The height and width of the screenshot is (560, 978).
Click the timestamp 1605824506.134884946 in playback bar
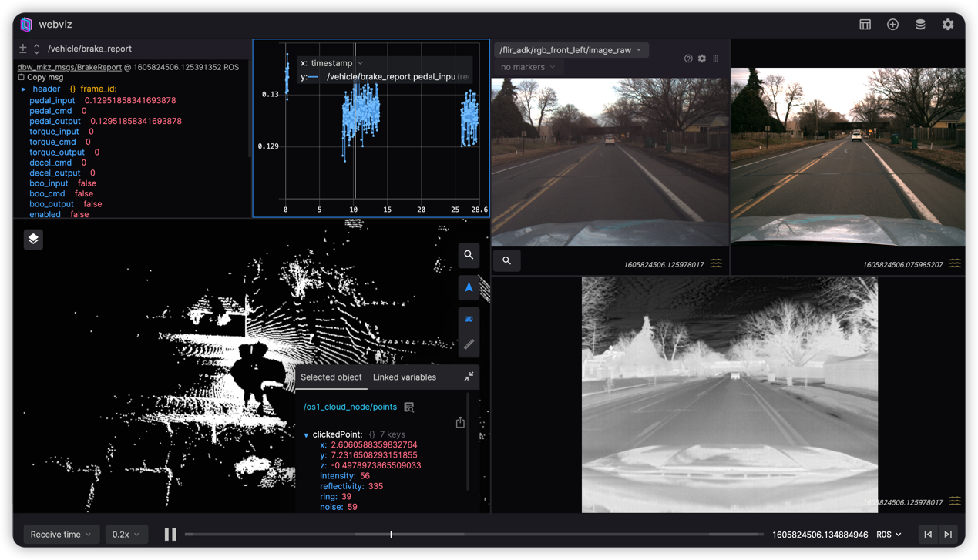(x=820, y=534)
